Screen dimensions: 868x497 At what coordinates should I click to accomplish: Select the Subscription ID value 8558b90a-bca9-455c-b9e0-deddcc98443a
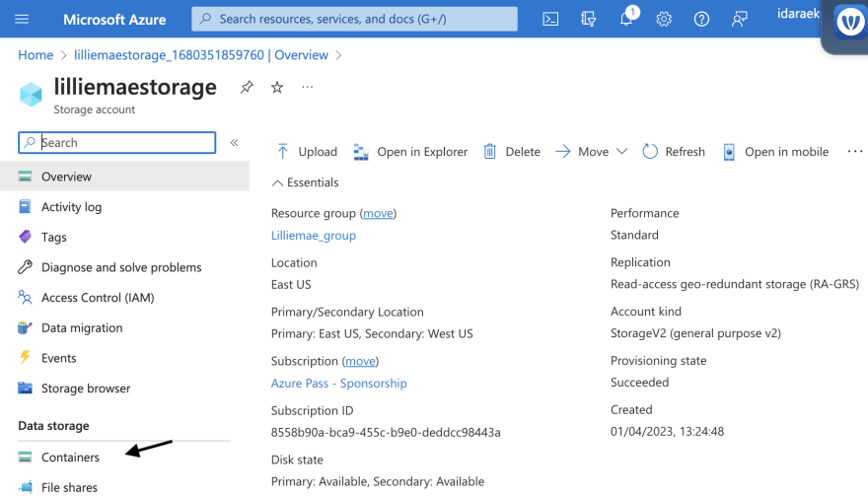[x=386, y=432]
